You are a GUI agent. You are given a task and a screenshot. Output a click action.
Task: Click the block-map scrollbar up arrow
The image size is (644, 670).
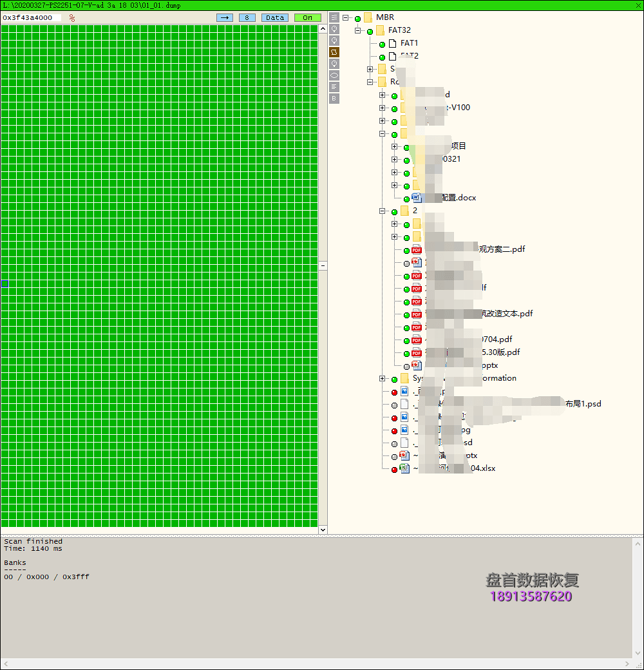(323, 28)
